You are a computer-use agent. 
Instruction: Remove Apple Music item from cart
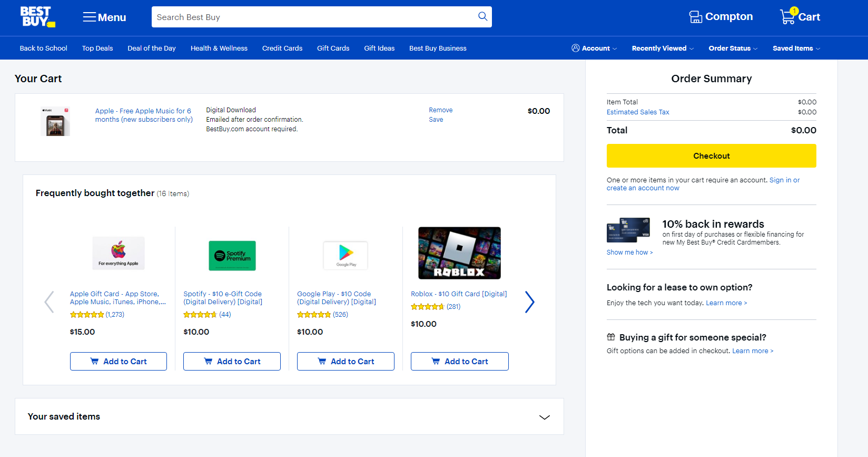point(441,110)
